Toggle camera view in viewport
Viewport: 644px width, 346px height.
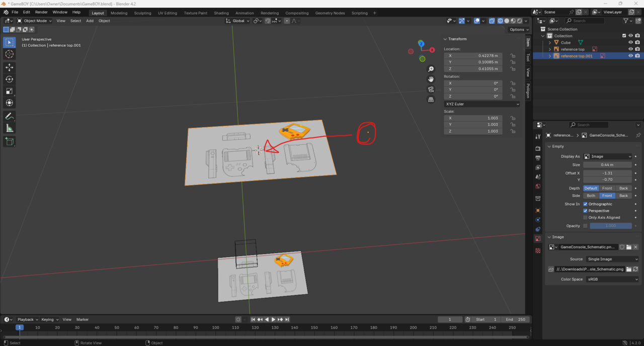(x=431, y=90)
